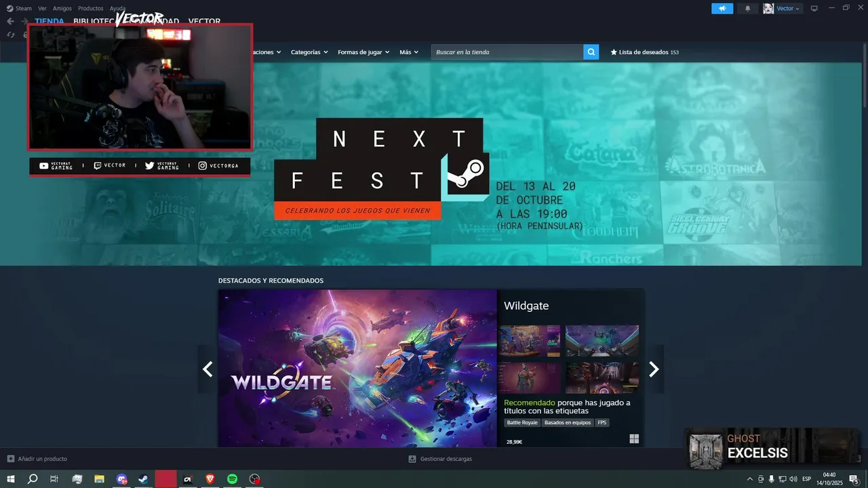Open Spotify from the taskbar

(x=232, y=479)
